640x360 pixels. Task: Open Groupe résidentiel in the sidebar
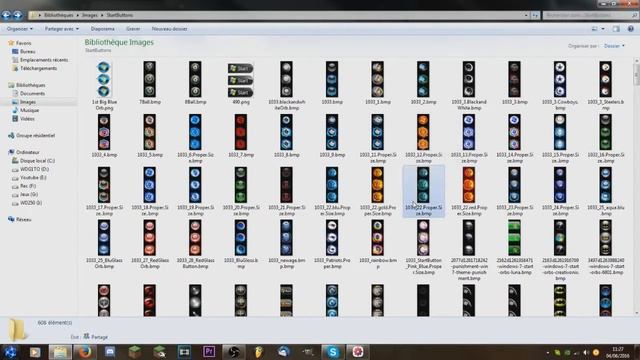pyautogui.click(x=35, y=136)
